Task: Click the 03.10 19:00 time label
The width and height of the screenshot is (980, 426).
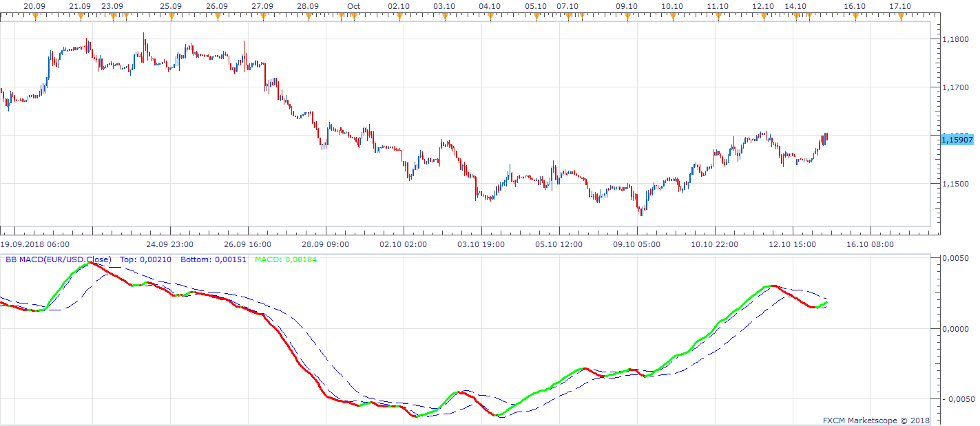Action: 481,244
